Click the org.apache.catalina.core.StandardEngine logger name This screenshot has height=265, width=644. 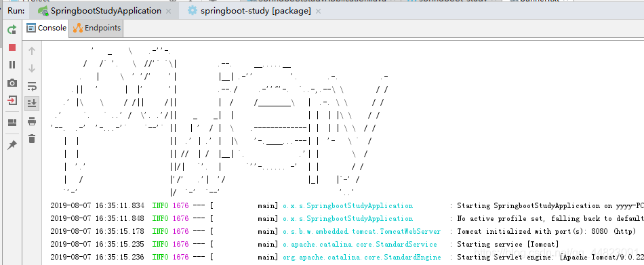[x=362, y=257]
